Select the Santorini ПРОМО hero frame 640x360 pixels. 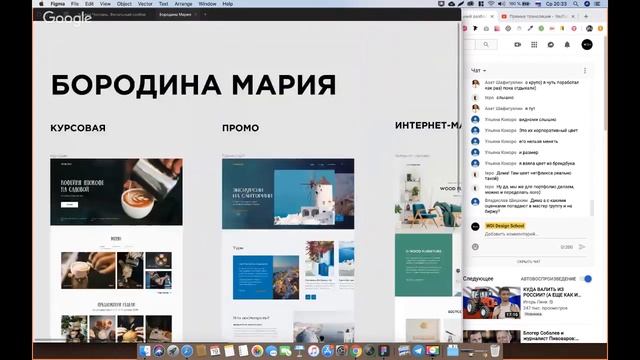(288, 194)
